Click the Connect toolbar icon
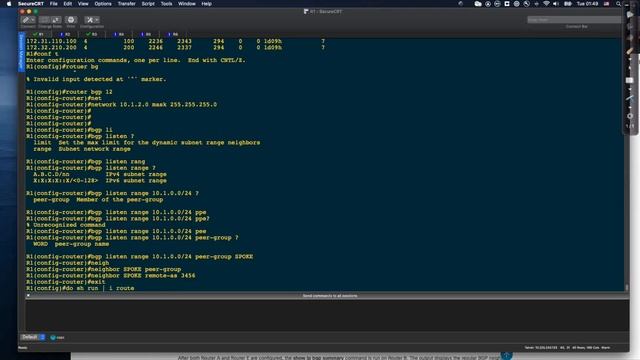Viewport: 640px width, 360px height. (26, 20)
